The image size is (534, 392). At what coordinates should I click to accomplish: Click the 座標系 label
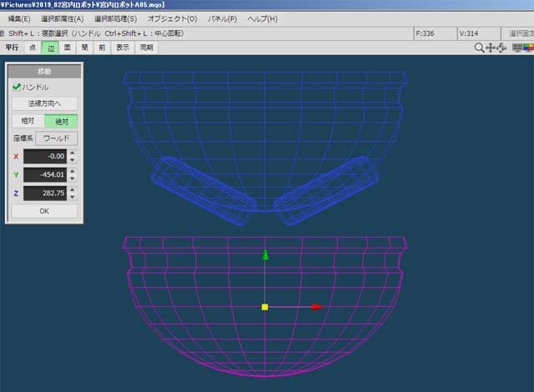23,138
